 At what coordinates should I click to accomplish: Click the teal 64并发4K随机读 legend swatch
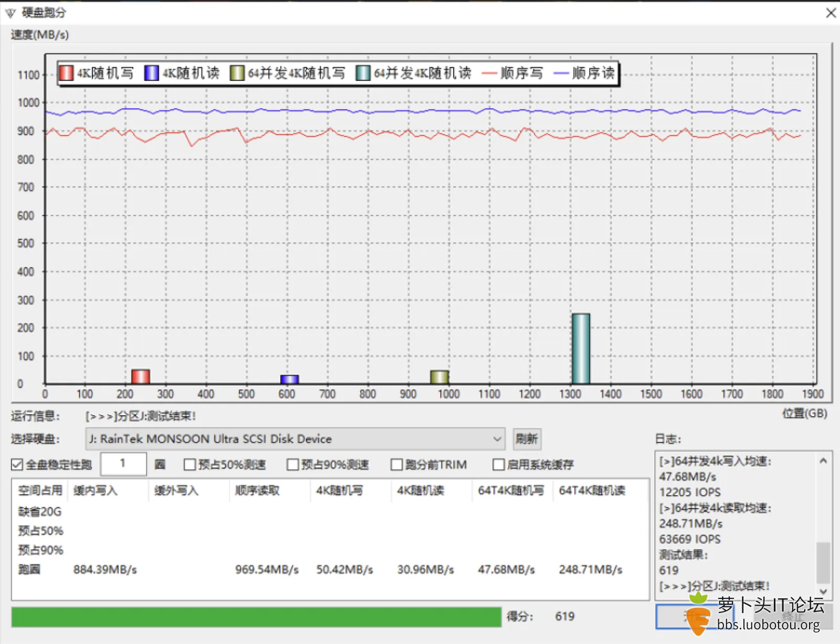(x=363, y=73)
